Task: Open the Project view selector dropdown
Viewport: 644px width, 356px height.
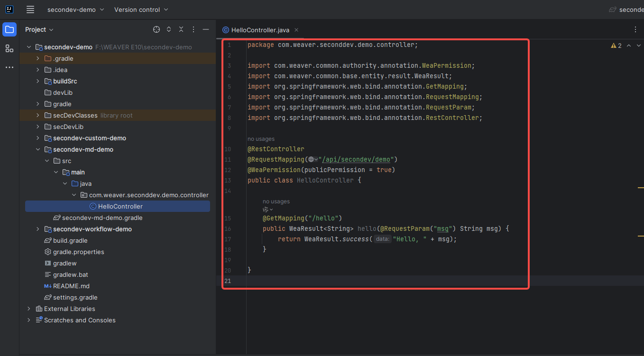Action: coord(39,29)
